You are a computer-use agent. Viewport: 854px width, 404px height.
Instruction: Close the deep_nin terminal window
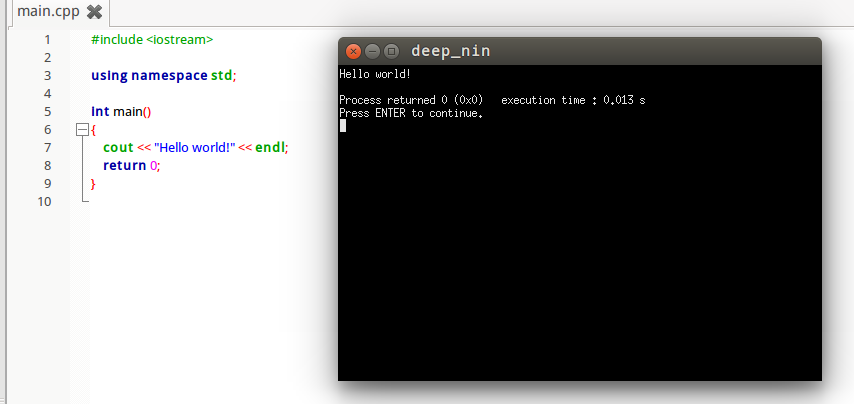pyautogui.click(x=353, y=52)
